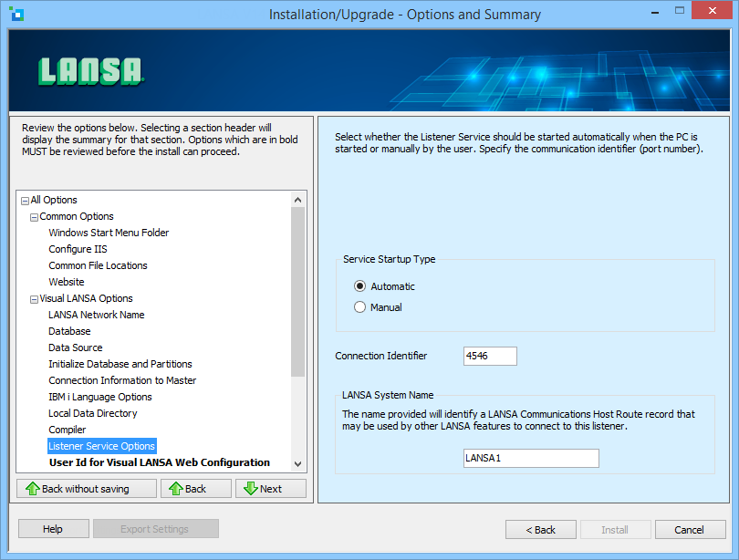Click the Install button

(x=616, y=530)
